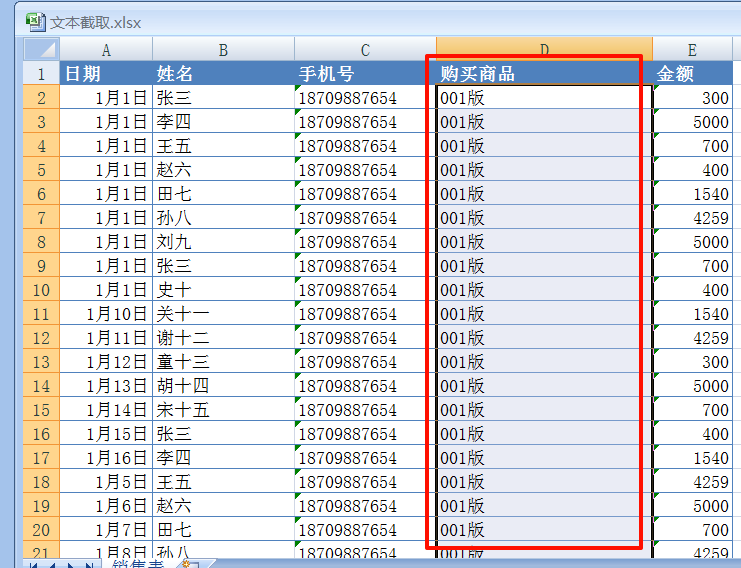Image resolution: width=741 pixels, height=568 pixels.
Task: Select 王五 in row 4
Action: tap(223, 146)
